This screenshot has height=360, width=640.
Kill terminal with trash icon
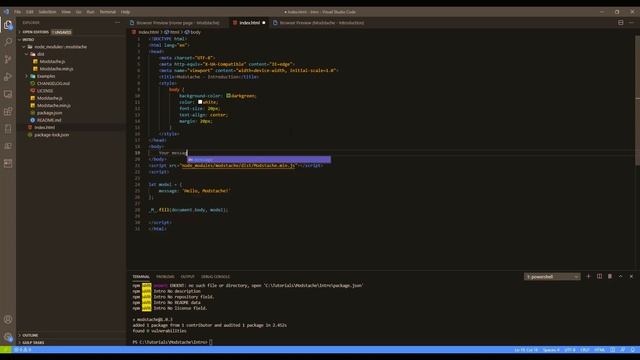610,276
